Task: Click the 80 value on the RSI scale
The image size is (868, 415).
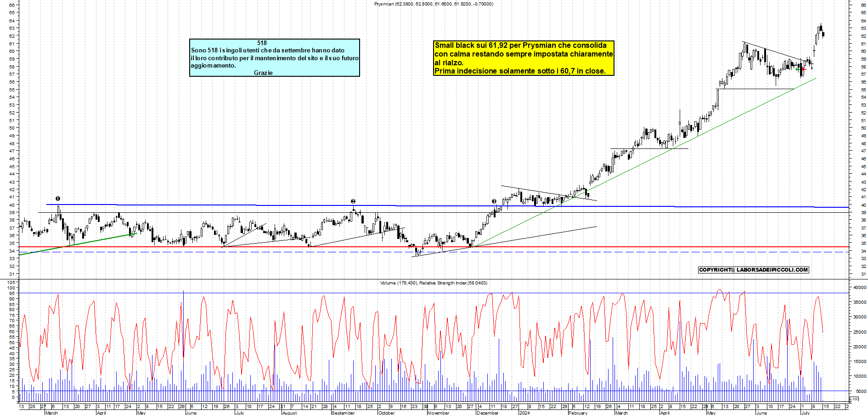Action: coord(12,310)
